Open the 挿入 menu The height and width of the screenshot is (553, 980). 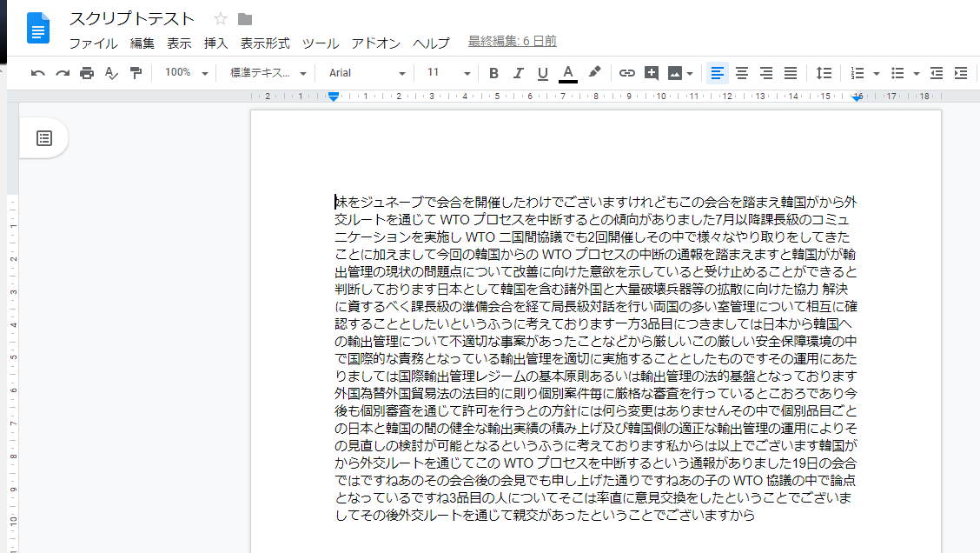click(x=215, y=43)
